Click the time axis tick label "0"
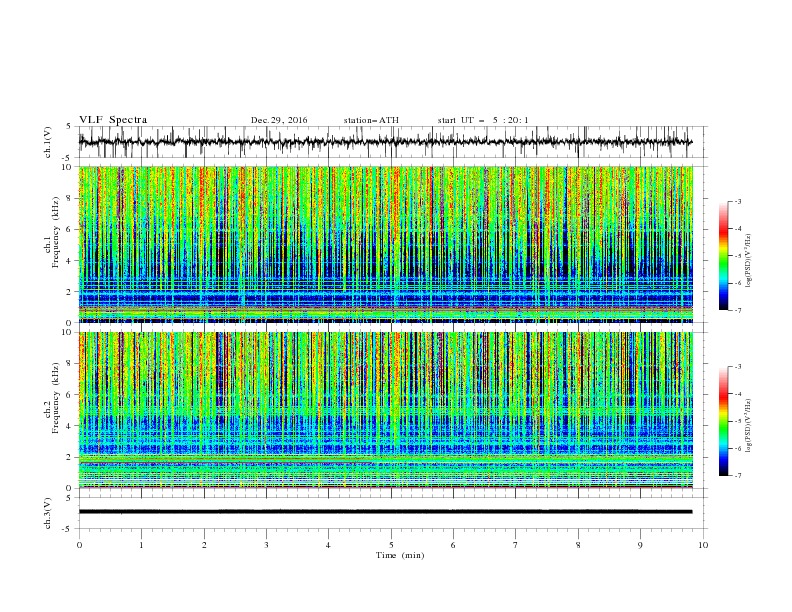 point(79,545)
